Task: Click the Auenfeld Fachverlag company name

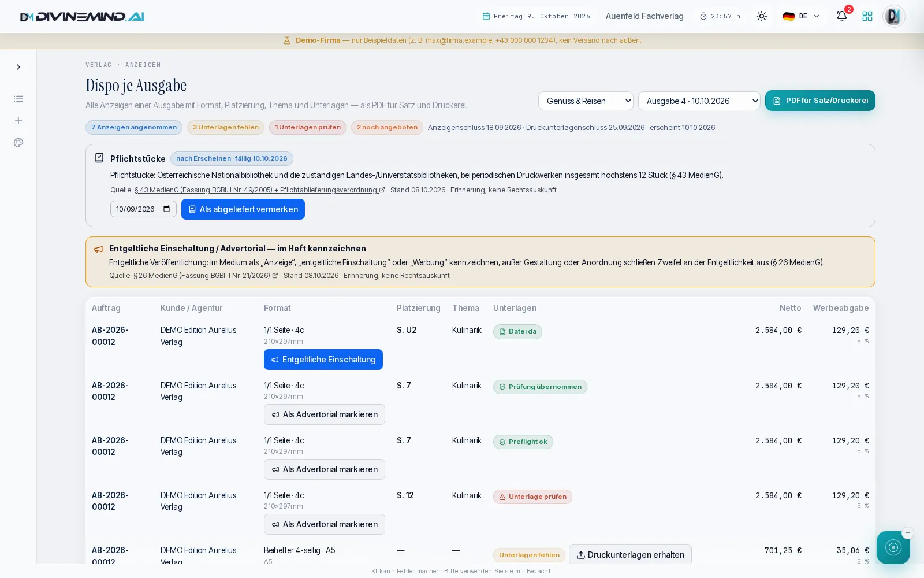Action: pyautogui.click(x=644, y=16)
